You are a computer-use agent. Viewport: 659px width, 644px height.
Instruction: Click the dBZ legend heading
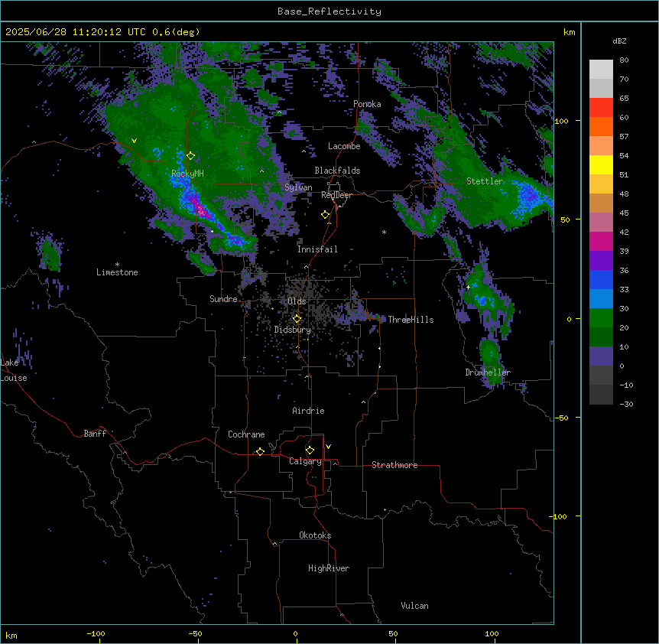click(619, 41)
